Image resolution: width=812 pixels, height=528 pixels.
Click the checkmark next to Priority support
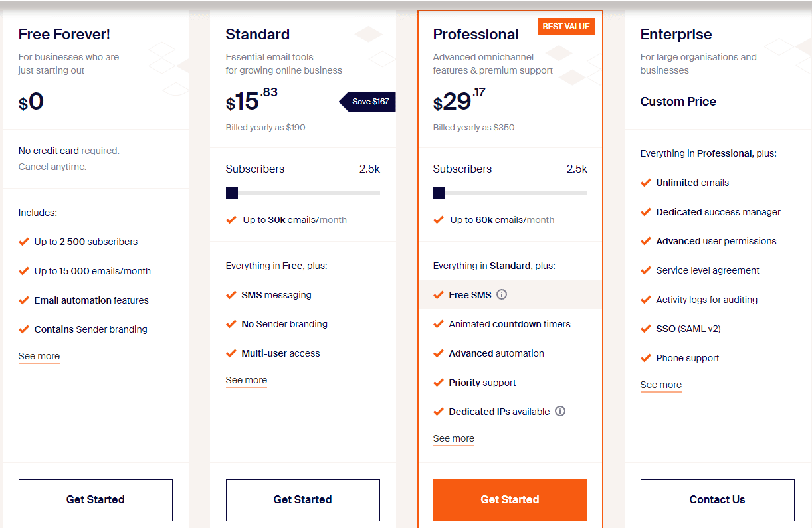(439, 382)
